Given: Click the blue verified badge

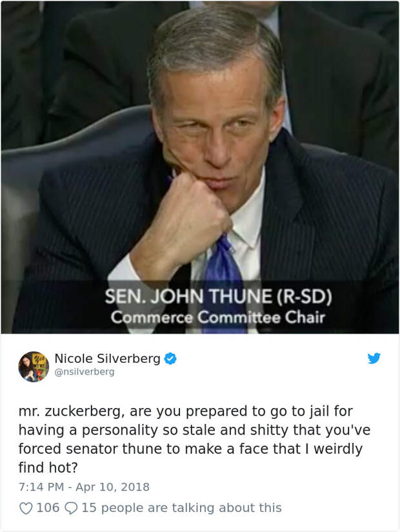Looking at the screenshot, I should [x=170, y=358].
